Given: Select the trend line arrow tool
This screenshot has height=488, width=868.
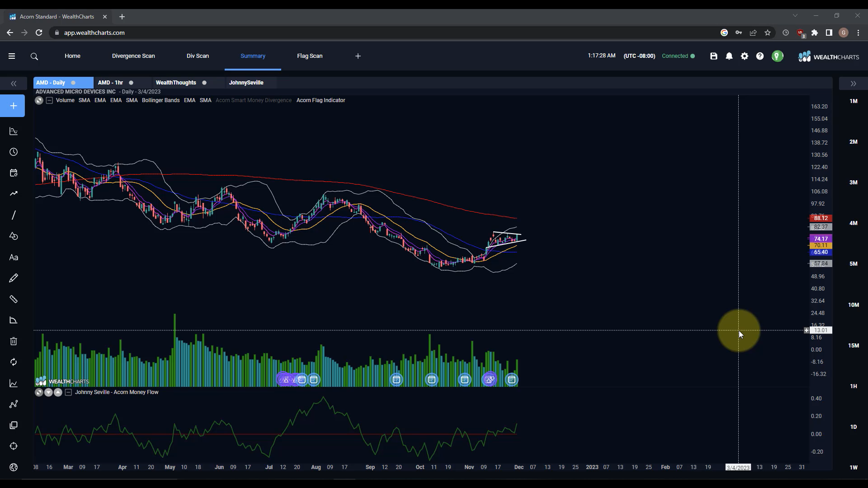Looking at the screenshot, I should coord(14,193).
